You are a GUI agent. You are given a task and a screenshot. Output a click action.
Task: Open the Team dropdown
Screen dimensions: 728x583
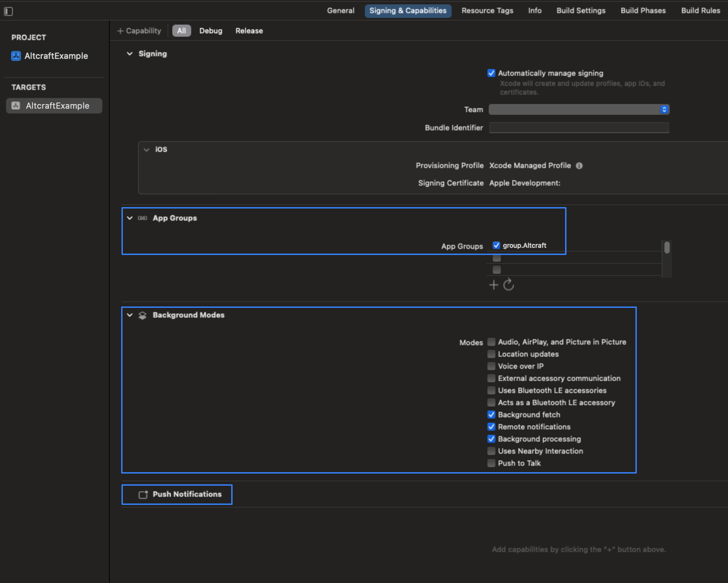pyautogui.click(x=579, y=109)
